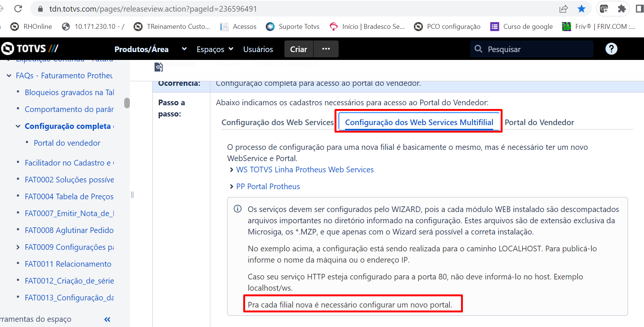Toggle the bookmark star icon
Image resolution: width=644 pixels, height=327 pixels.
[582, 9]
